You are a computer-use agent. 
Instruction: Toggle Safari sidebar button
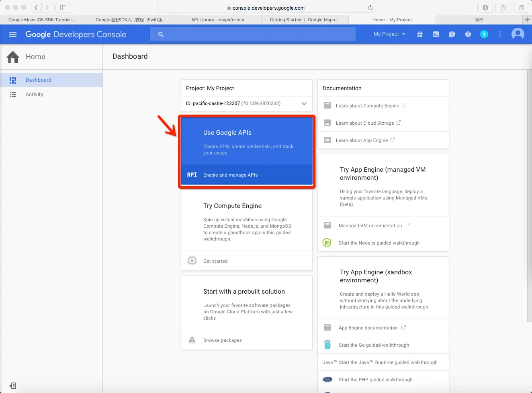pos(63,7)
